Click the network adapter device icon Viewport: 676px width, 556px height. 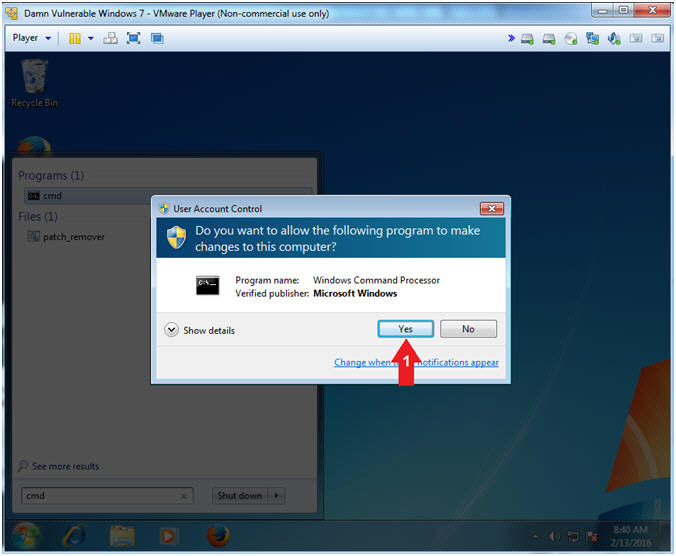pyautogui.click(x=592, y=39)
